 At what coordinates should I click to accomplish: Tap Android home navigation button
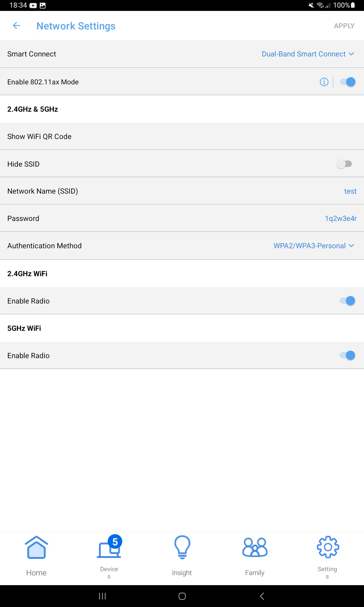point(182,596)
